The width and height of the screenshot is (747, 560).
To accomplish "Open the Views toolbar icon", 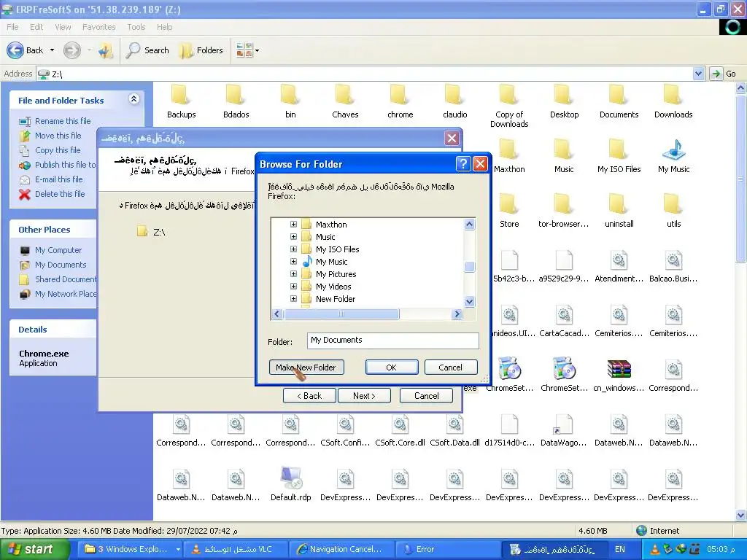I will coord(244,50).
